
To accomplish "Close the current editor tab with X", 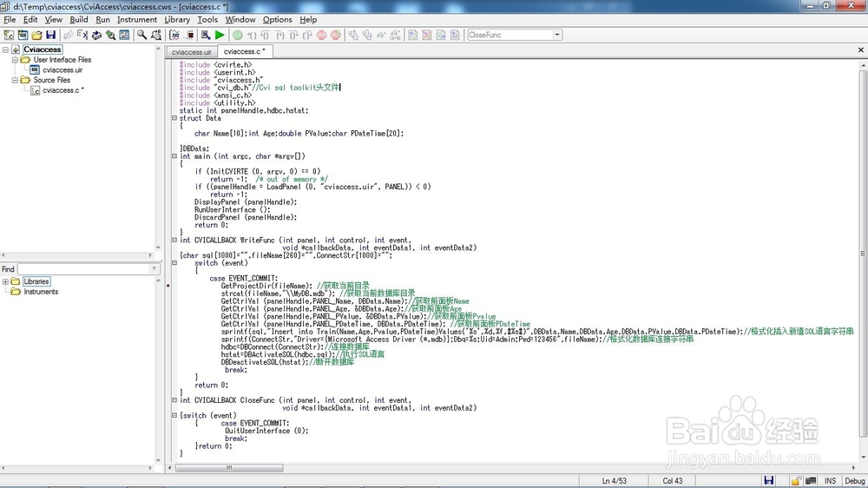I will 861,49.
